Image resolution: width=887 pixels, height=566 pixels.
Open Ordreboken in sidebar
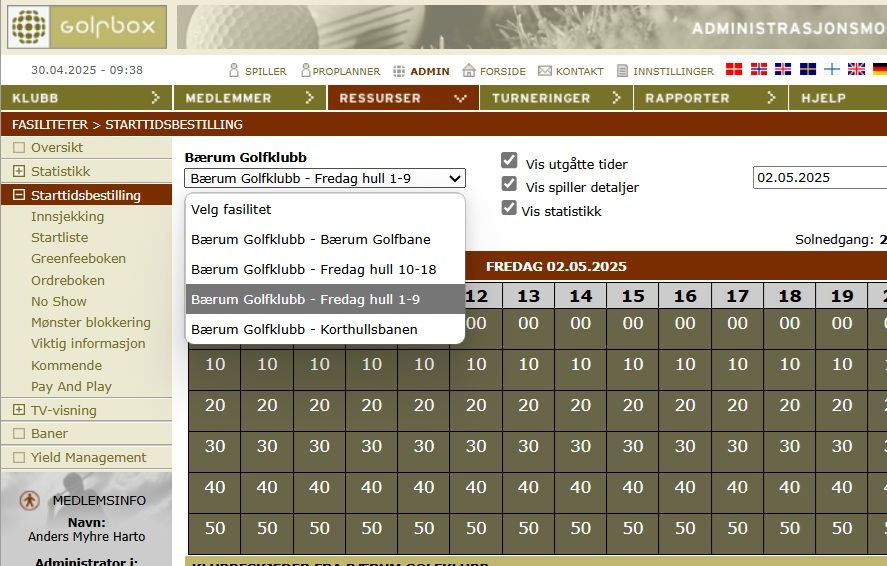[67, 280]
